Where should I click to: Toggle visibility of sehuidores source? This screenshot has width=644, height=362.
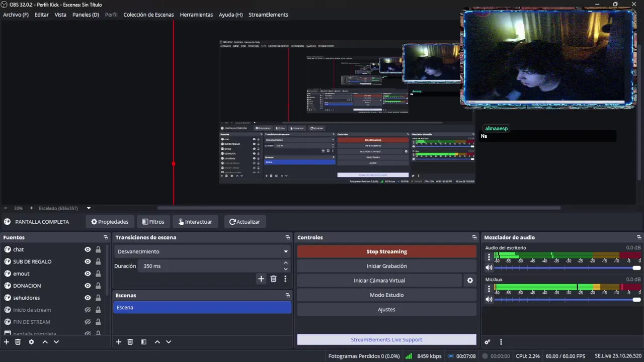88,298
